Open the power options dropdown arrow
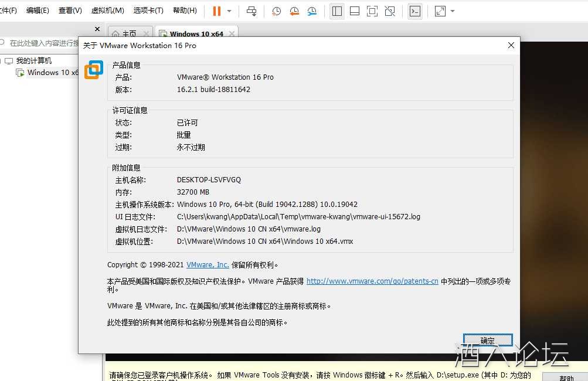Viewport: 588px width, 381px height. click(x=229, y=11)
